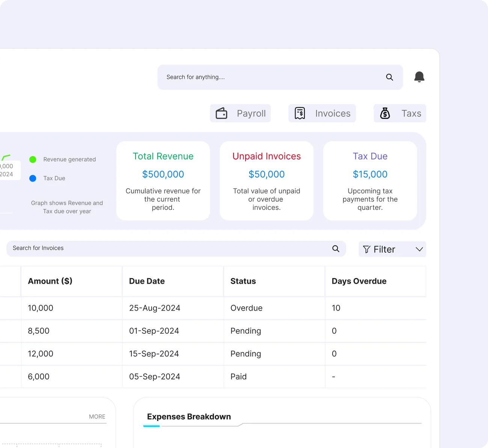
Task: Switch to the Taxs tab
Action: (x=400, y=113)
